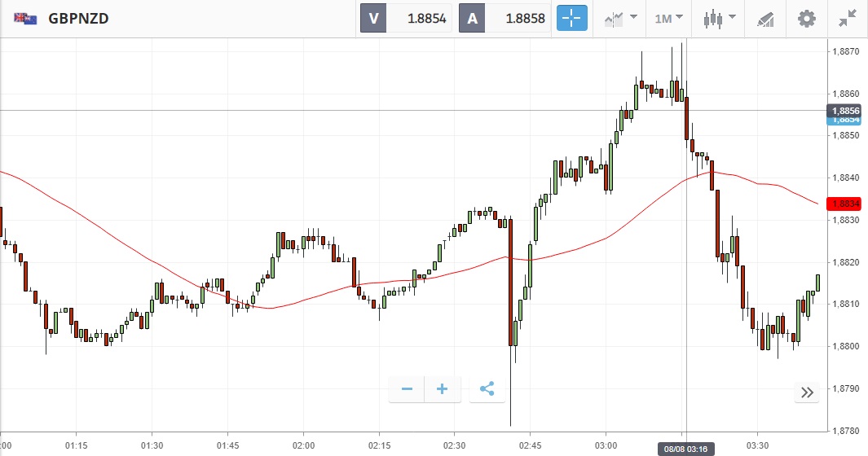Zoom in with the plus button
The width and height of the screenshot is (868, 456).
(443, 389)
